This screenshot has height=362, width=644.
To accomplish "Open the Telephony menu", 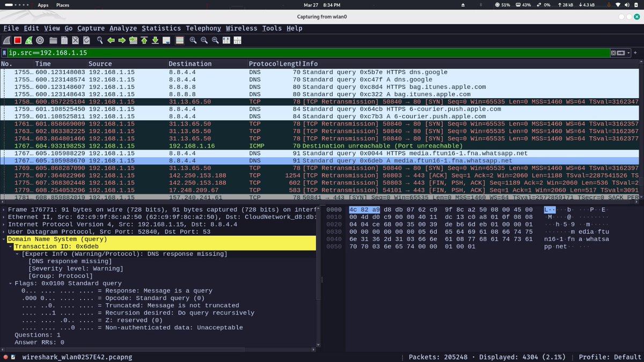I will coord(203,28).
